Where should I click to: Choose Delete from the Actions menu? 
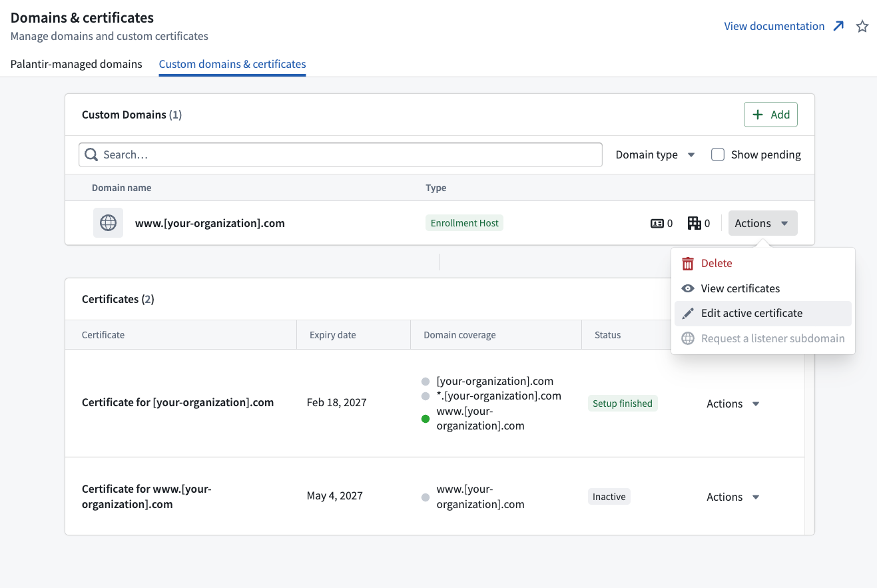763,264
